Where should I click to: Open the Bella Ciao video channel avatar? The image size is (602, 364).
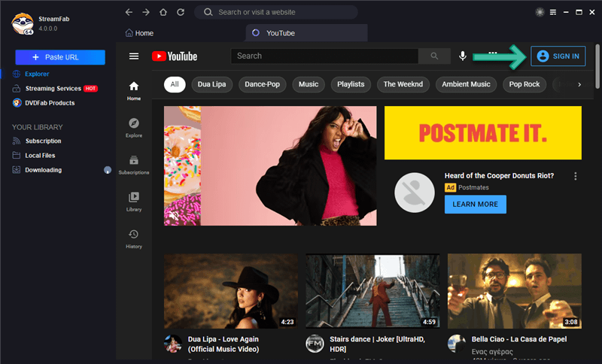[457, 344]
